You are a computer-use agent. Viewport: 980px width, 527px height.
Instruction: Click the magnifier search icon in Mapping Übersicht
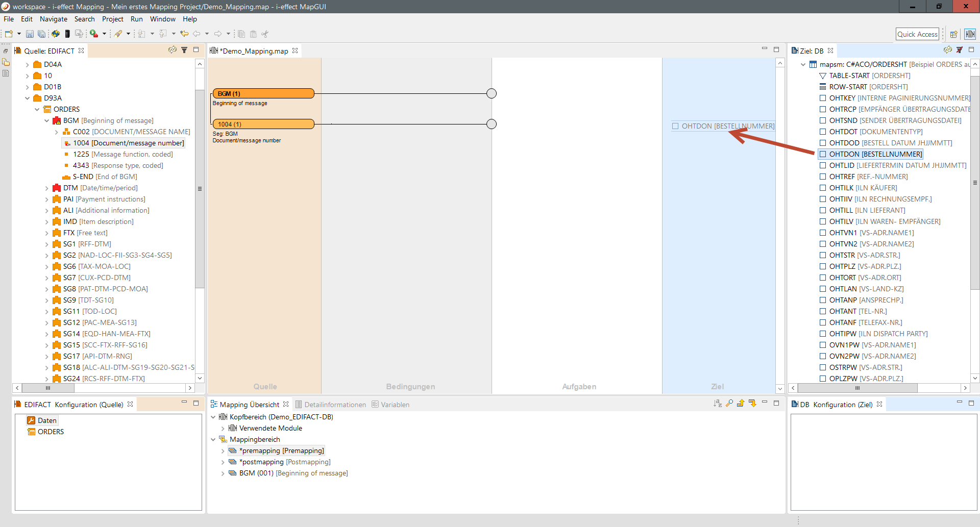(729, 404)
